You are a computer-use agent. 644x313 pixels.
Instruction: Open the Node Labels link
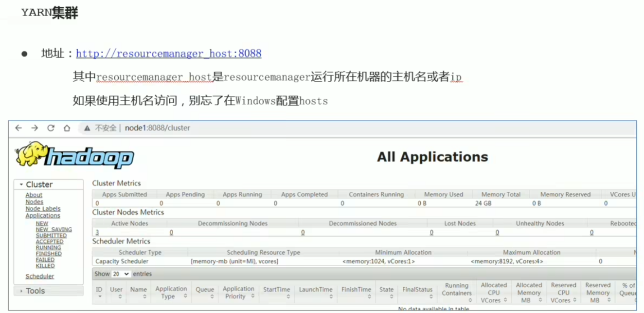click(x=43, y=209)
